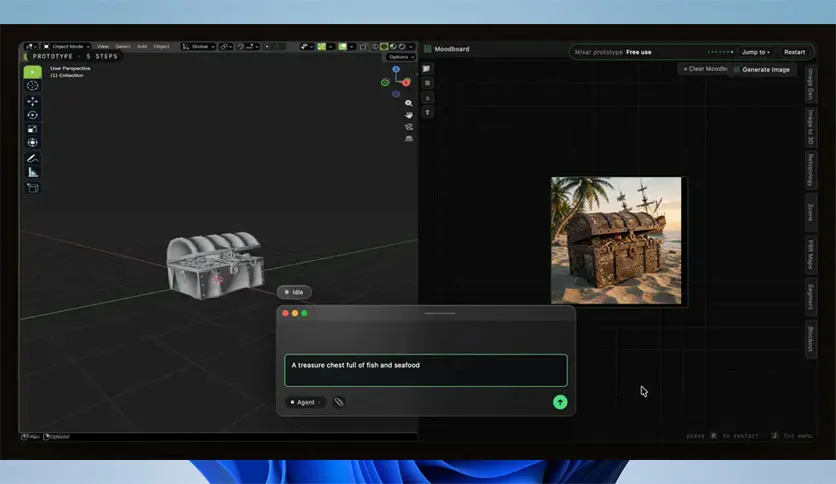Click the paperclip attachment icon

pyautogui.click(x=339, y=402)
